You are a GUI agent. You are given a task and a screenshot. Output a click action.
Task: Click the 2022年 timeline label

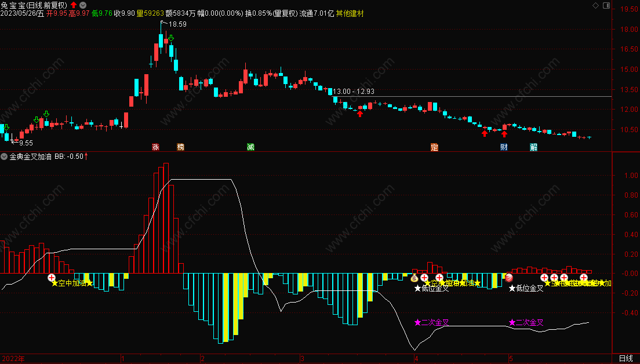pyautogui.click(x=13, y=359)
